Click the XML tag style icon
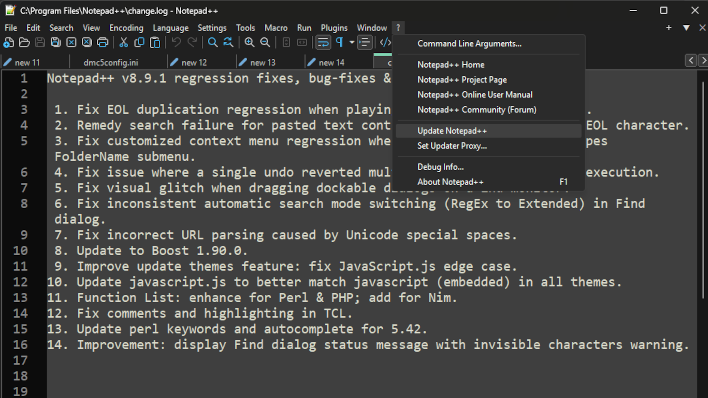708x398 pixels. coord(385,42)
